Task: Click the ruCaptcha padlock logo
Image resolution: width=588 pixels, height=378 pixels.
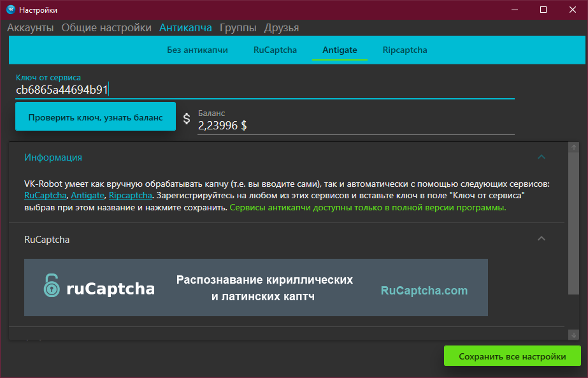Action: point(52,287)
